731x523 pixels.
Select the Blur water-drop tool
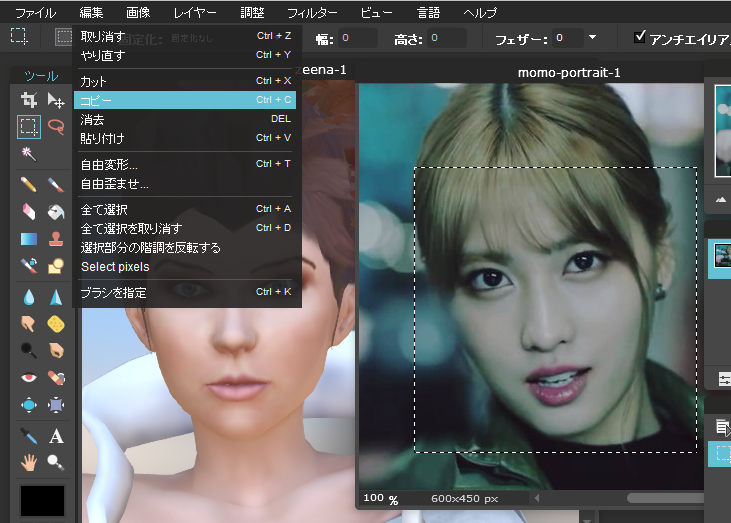pyautogui.click(x=29, y=297)
